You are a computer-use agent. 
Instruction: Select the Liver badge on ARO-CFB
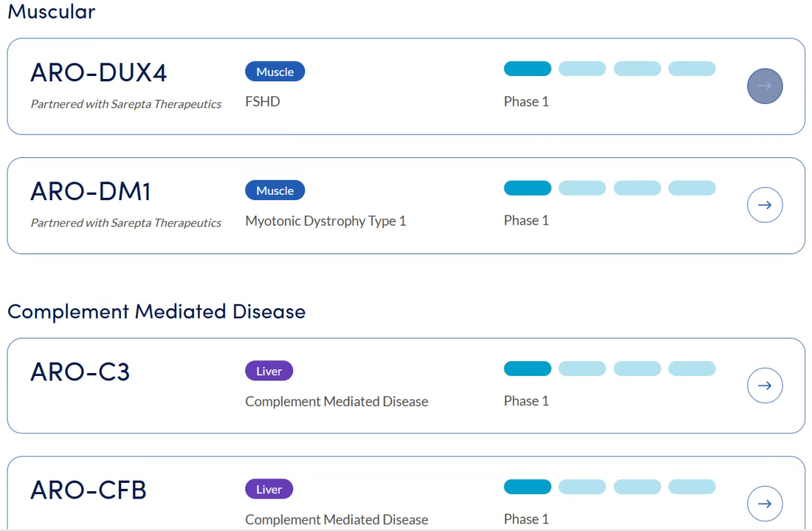pyautogui.click(x=269, y=490)
